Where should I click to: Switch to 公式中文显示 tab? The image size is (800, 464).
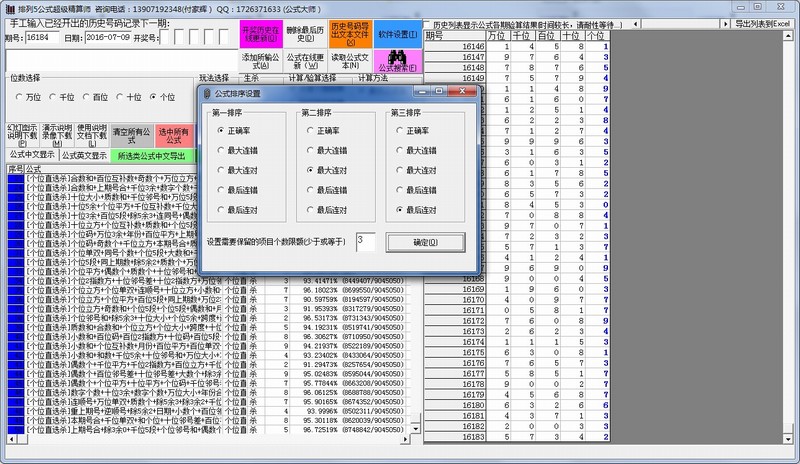pos(31,155)
